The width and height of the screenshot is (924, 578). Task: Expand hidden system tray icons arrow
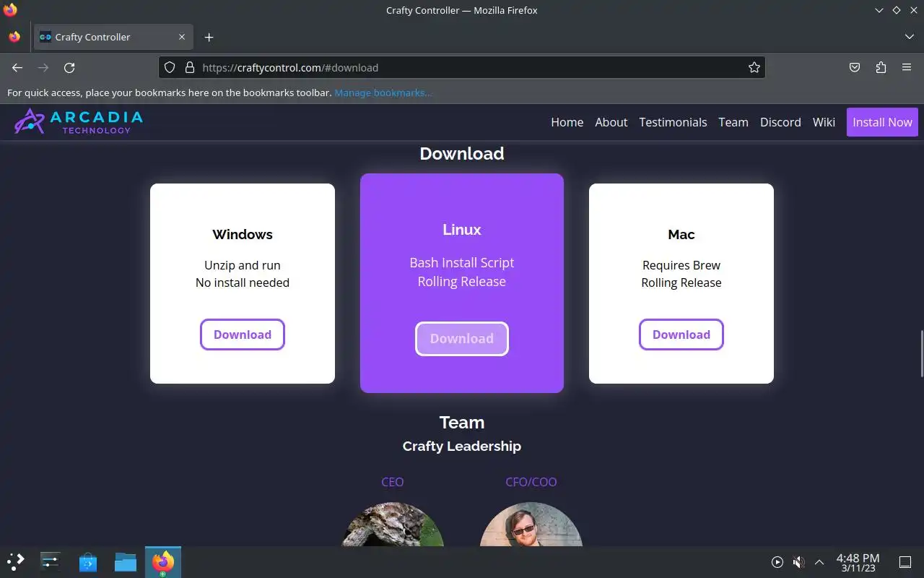[819, 562]
